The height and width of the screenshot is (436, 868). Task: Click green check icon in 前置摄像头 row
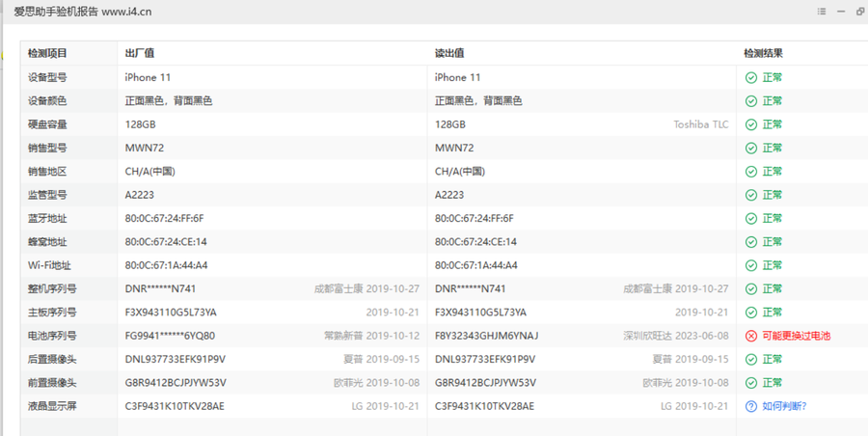750,383
